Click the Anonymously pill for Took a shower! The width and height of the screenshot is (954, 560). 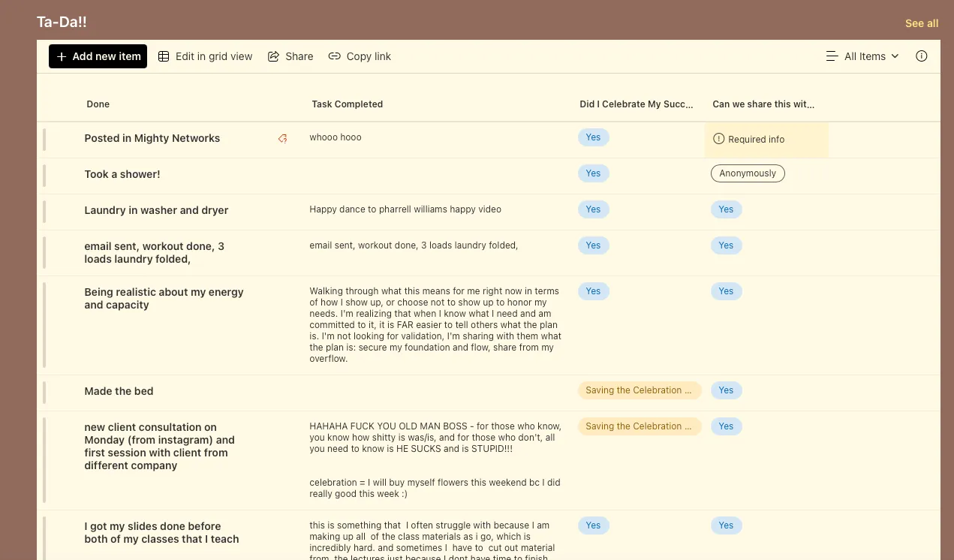pos(747,173)
